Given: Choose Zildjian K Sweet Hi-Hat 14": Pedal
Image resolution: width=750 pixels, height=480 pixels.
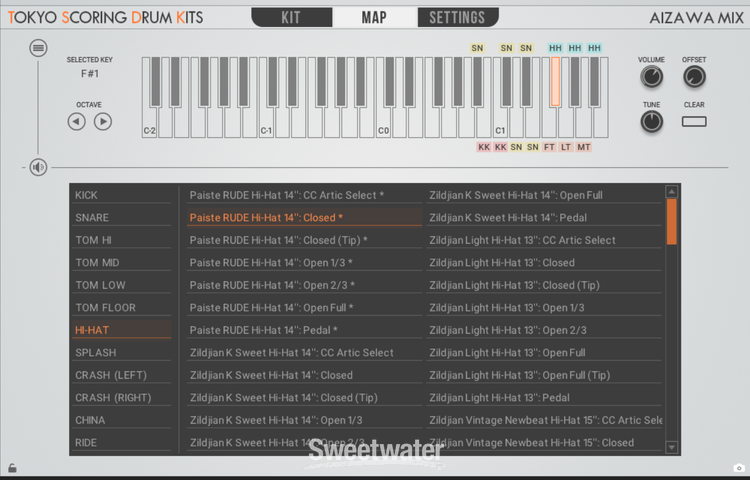Looking at the screenshot, I should (x=544, y=218).
